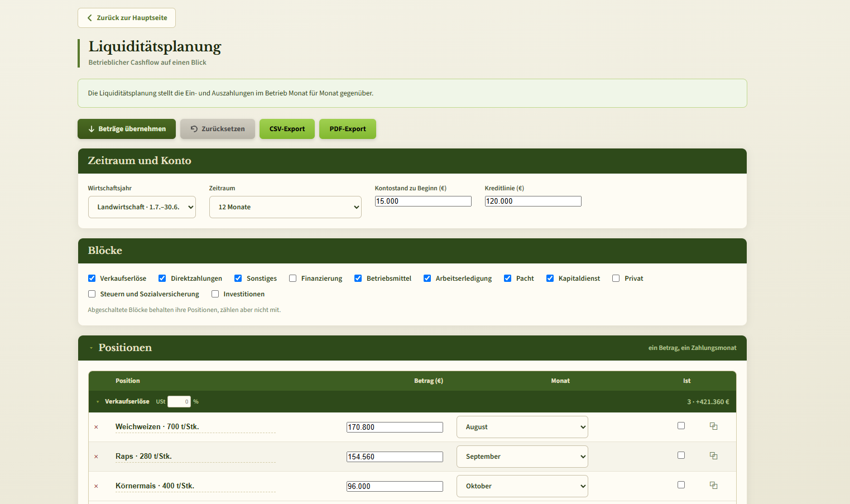Viewport: 850px width, 504px height.
Task: Change Raps month from September
Action: [522, 457]
